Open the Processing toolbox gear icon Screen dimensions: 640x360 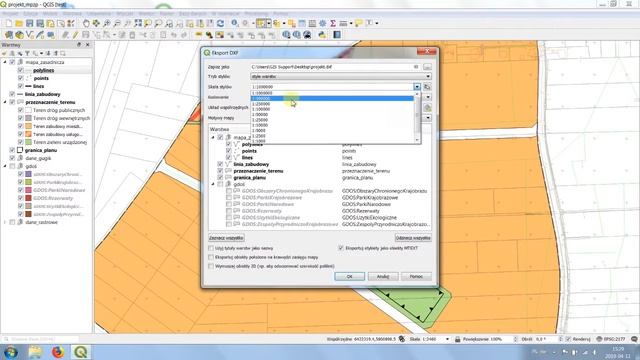point(322,24)
